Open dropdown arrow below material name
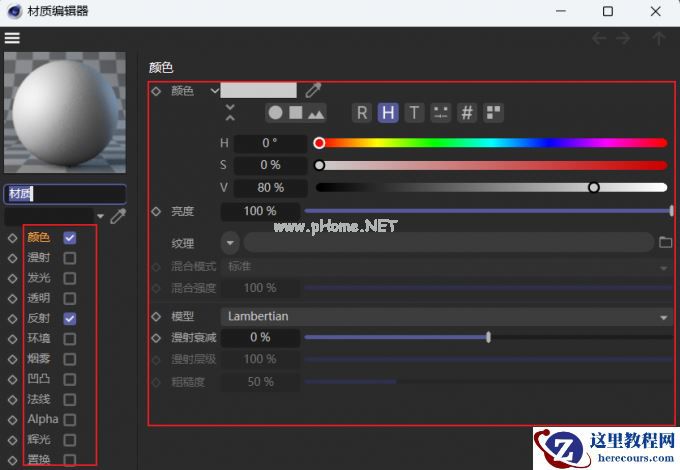Image resolution: width=680 pixels, height=470 pixels. 101,216
